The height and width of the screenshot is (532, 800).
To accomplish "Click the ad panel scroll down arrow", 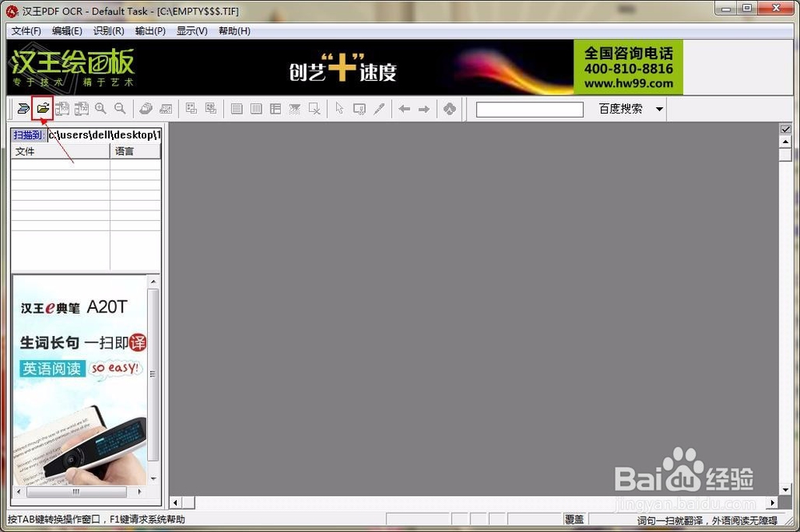I will click(153, 479).
